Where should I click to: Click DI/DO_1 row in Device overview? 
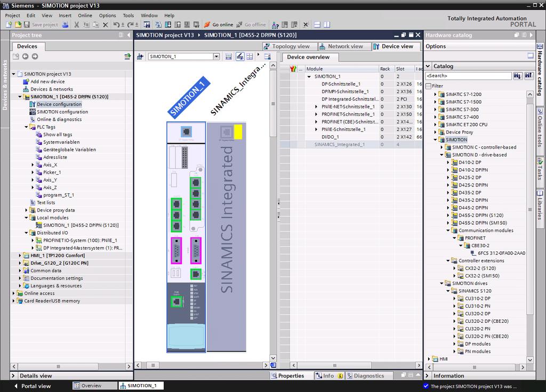coord(350,137)
